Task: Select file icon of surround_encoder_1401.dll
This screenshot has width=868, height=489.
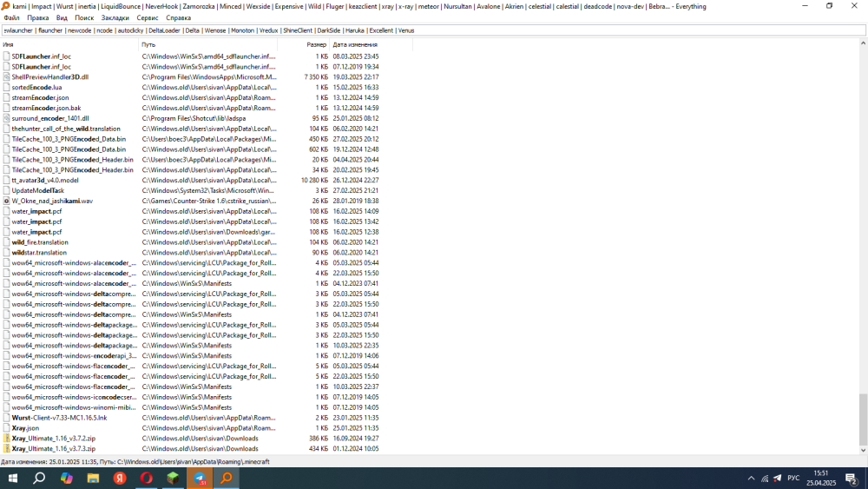Action: coord(7,118)
